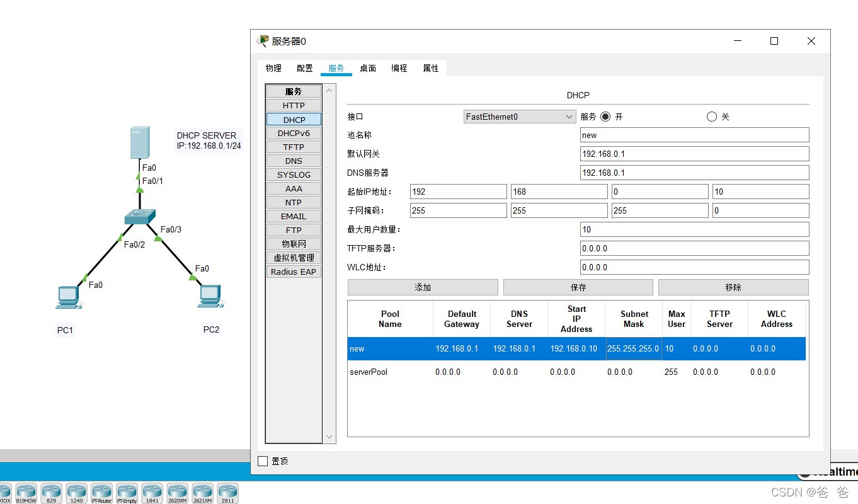
Task: Select DHCPv6 in services list
Action: point(294,133)
